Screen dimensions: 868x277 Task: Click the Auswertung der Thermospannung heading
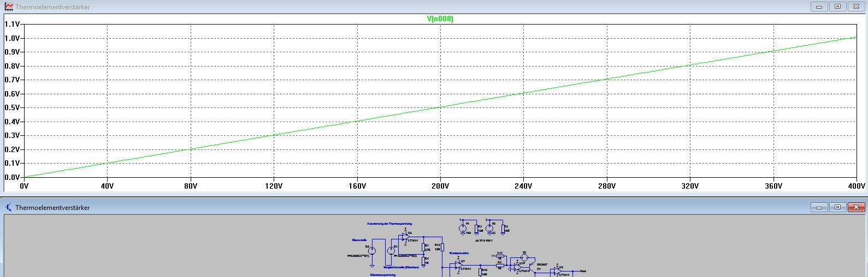click(389, 224)
